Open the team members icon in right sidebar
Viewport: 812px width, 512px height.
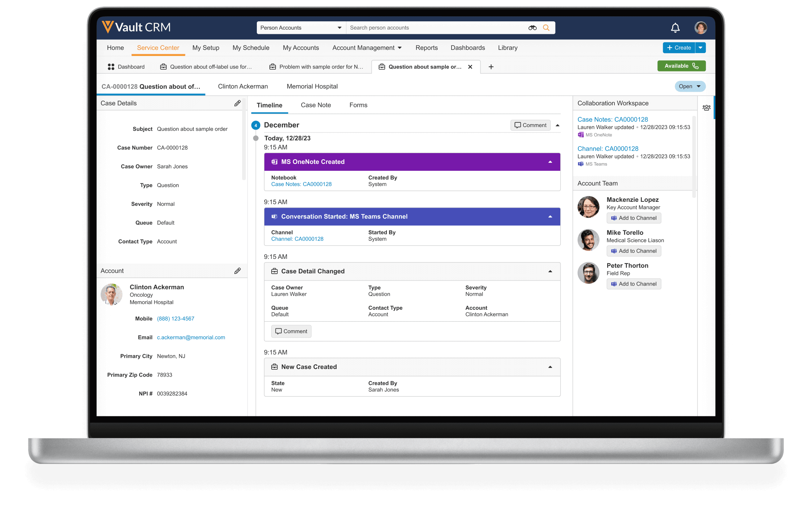click(706, 108)
